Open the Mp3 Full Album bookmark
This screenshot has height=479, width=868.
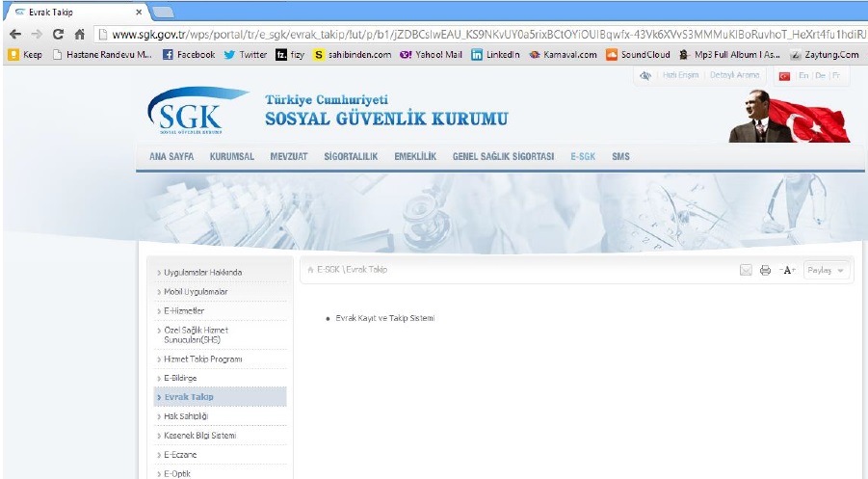click(730, 54)
